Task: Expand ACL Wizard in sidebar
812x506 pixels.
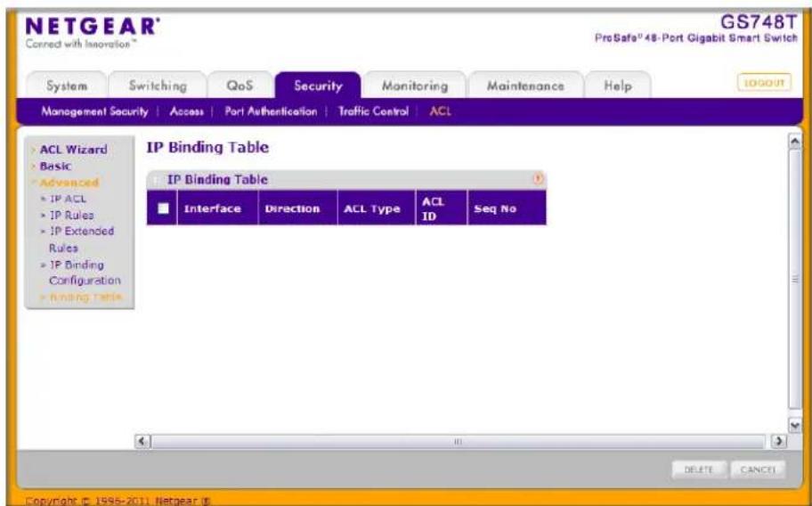Action: 74,149
